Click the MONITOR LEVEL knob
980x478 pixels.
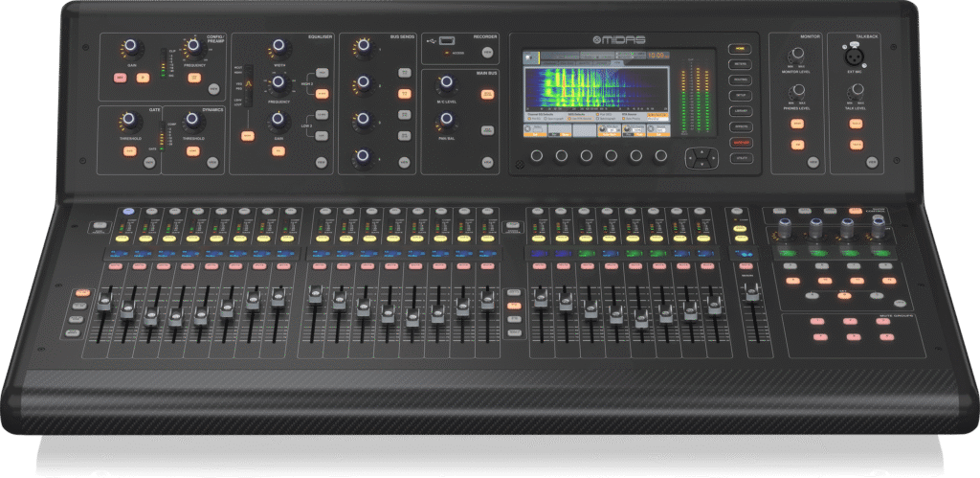[x=797, y=56]
